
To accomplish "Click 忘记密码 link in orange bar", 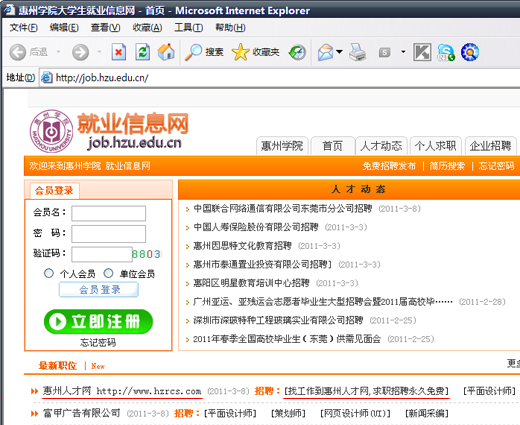I will click(x=496, y=166).
